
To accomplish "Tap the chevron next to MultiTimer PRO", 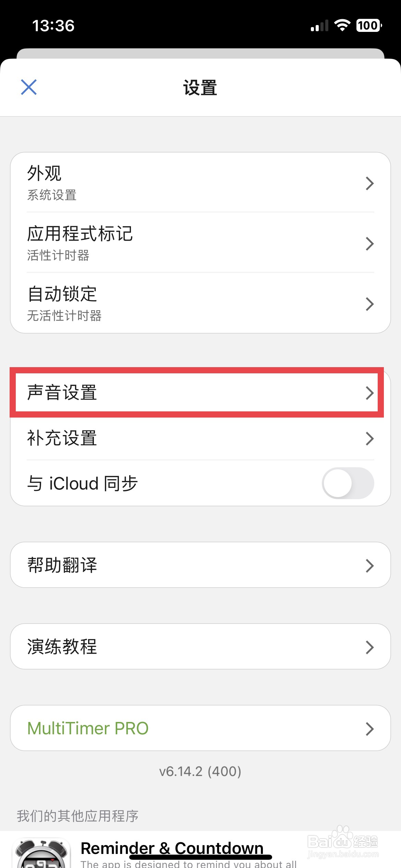I will pos(369,729).
